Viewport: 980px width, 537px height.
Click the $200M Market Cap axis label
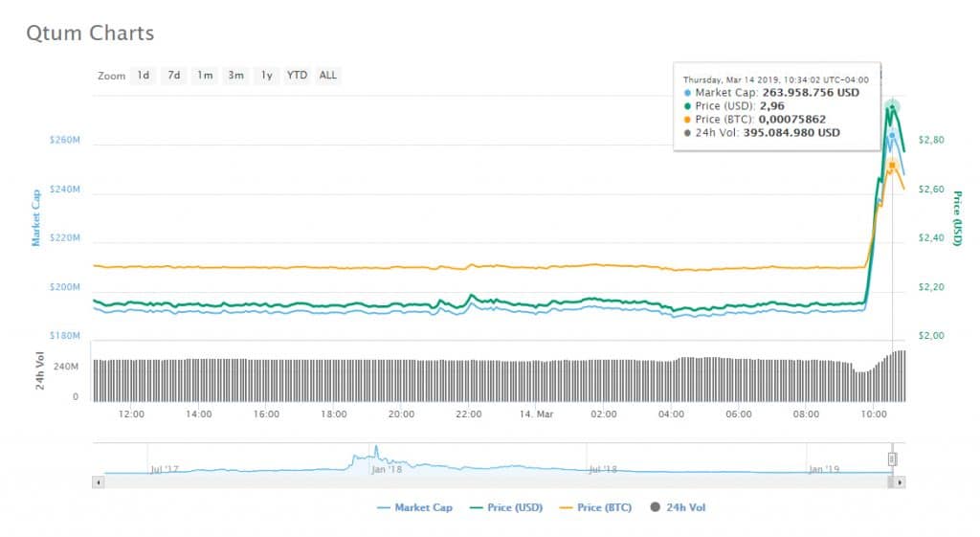tap(65, 287)
